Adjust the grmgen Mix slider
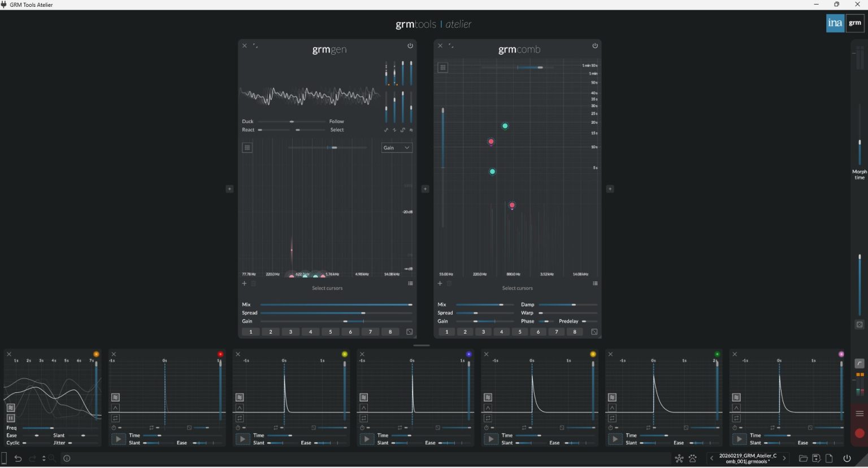The image size is (868, 468). pos(336,305)
